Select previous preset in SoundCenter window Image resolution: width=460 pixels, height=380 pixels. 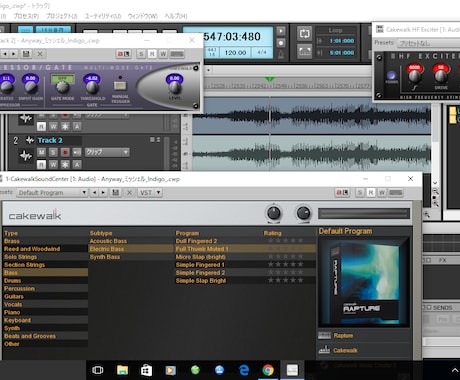[95, 193]
